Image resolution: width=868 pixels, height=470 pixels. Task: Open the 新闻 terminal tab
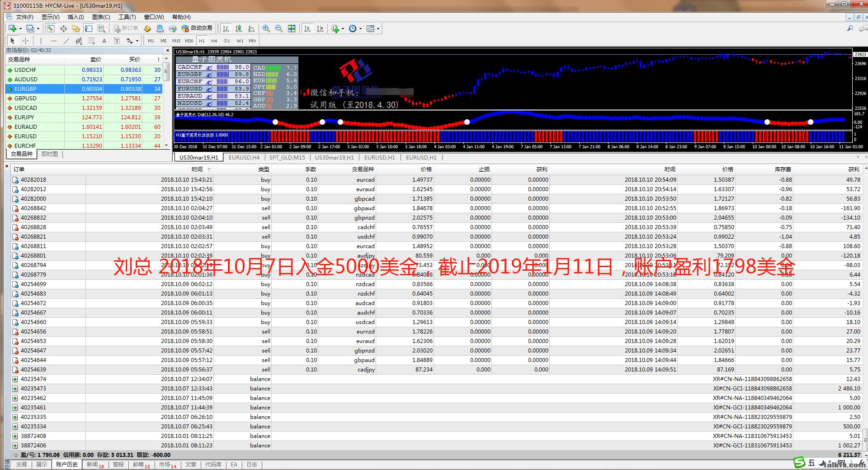tap(95, 465)
